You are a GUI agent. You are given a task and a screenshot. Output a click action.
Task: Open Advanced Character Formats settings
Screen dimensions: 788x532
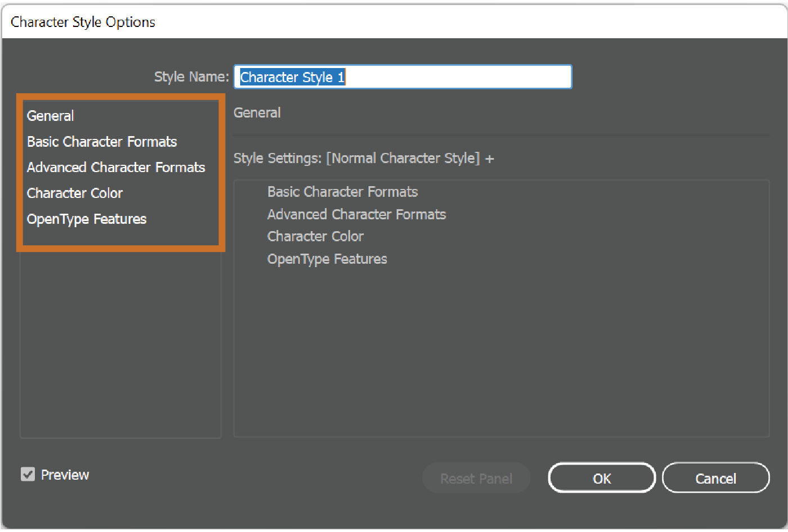(x=116, y=167)
